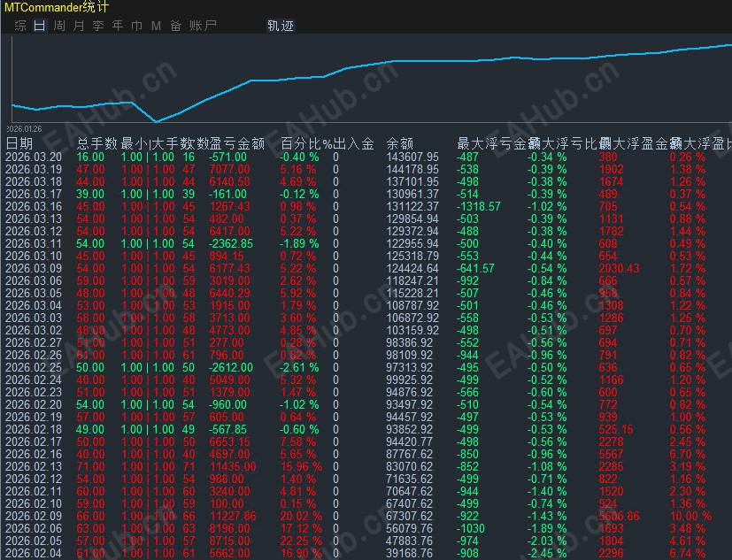
Task: Switch to the 账户 account tab
Action: tap(203, 26)
